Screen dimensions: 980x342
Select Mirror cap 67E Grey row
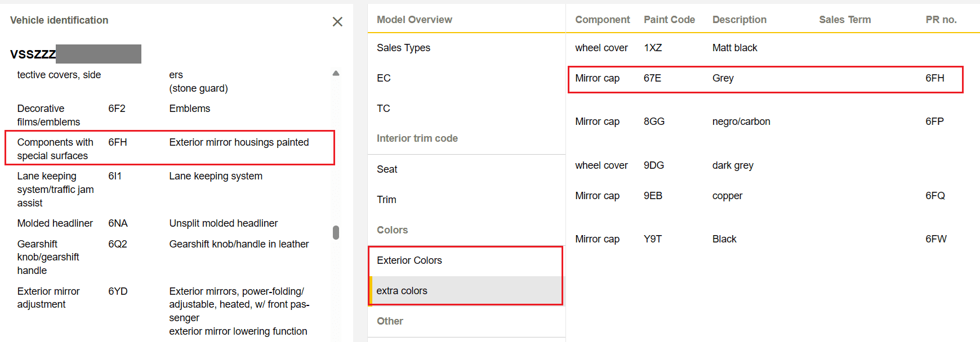coord(765,79)
